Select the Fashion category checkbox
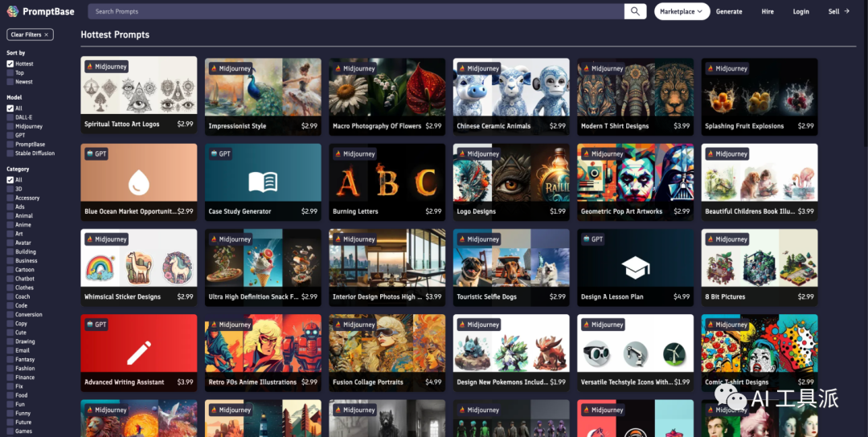This screenshot has height=437, width=868. tap(10, 368)
